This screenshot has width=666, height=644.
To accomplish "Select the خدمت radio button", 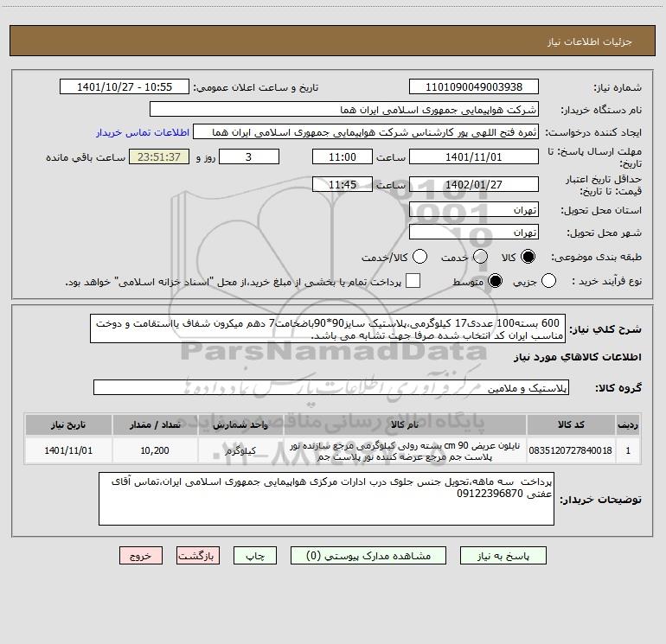I will [x=480, y=257].
